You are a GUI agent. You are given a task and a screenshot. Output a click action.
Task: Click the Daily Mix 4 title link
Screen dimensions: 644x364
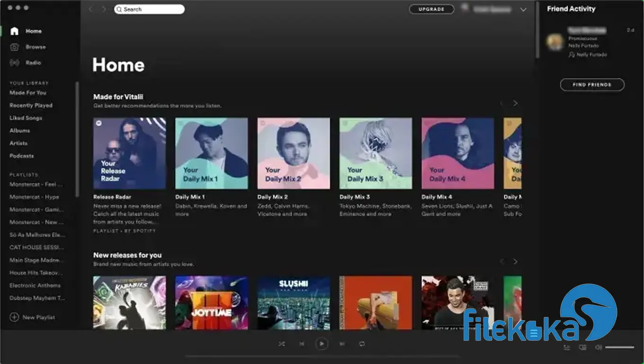pyautogui.click(x=437, y=197)
